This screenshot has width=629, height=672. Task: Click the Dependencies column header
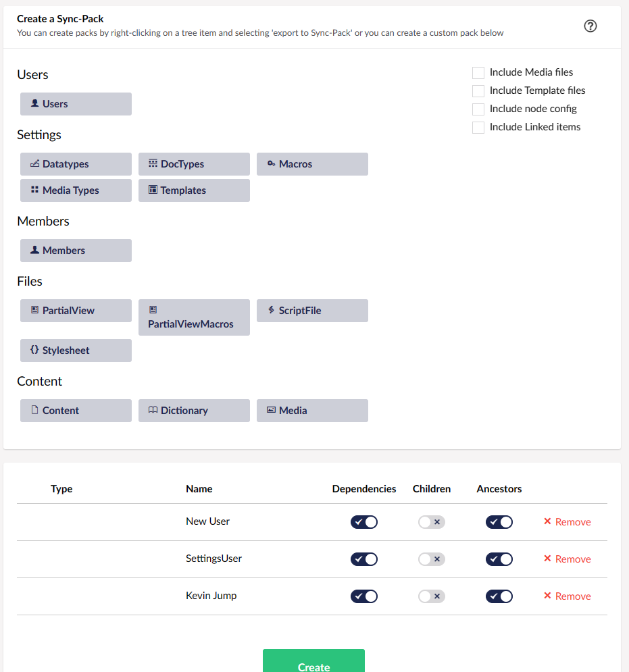coord(364,489)
